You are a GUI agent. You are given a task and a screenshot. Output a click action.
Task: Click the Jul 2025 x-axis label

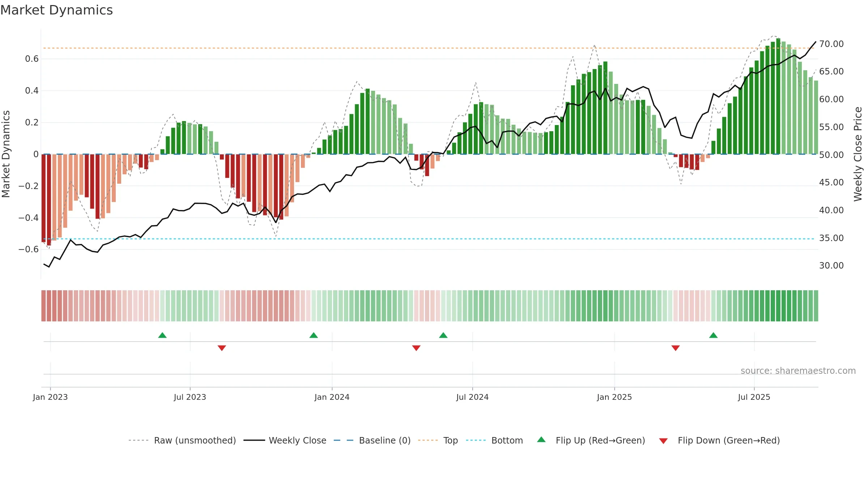click(754, 397)
